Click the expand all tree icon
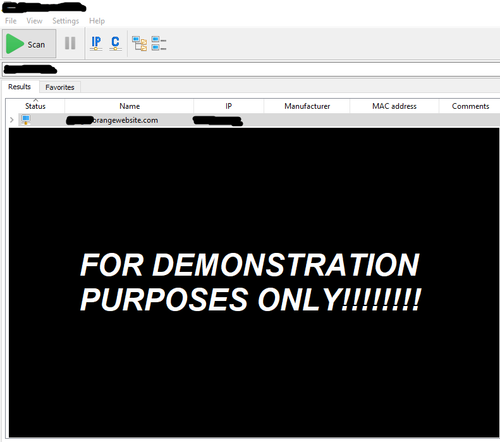Screen dimensions: 500x442 tap(139, 44)
